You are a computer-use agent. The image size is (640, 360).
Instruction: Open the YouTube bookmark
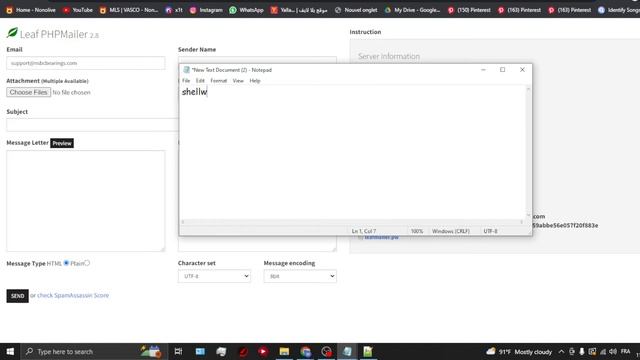(x=78, y=10)
